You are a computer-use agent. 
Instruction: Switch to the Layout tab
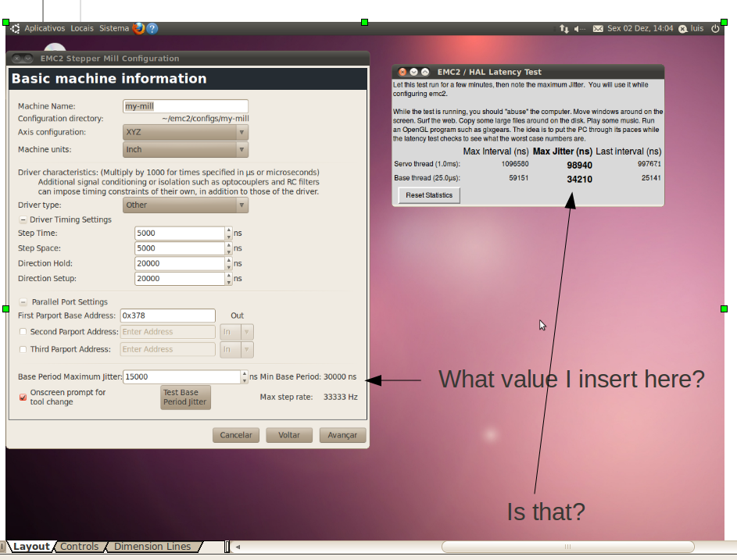(31, 547)
